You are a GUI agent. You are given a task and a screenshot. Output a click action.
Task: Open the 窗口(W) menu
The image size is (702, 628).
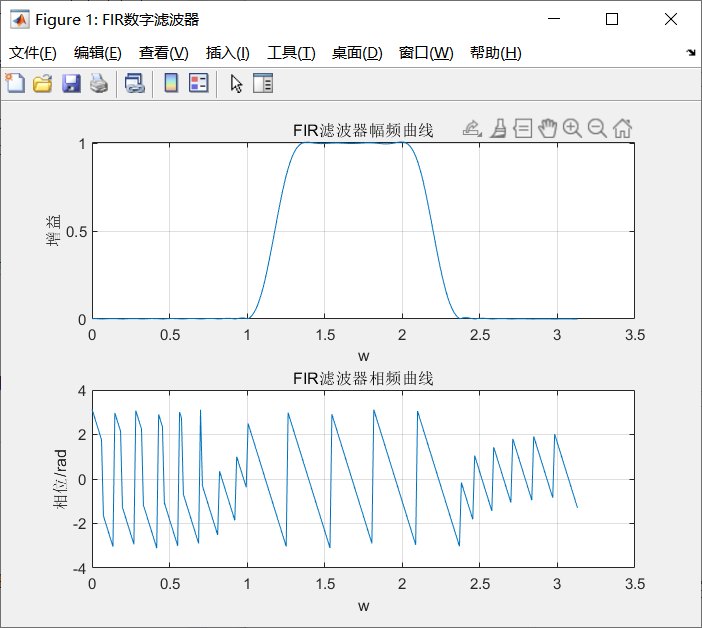click(x=426, y=53)
